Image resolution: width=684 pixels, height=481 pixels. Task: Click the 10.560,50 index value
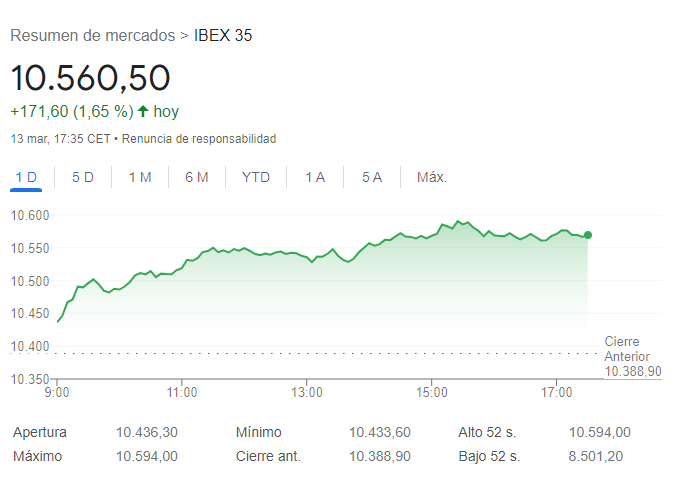click(x=91, y=78)
